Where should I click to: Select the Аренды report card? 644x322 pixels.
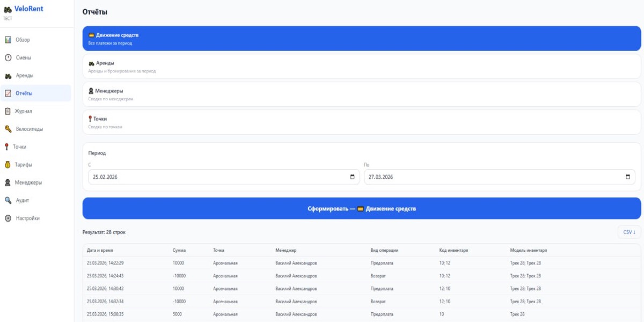pyautogui.click(x=361, y=67)
